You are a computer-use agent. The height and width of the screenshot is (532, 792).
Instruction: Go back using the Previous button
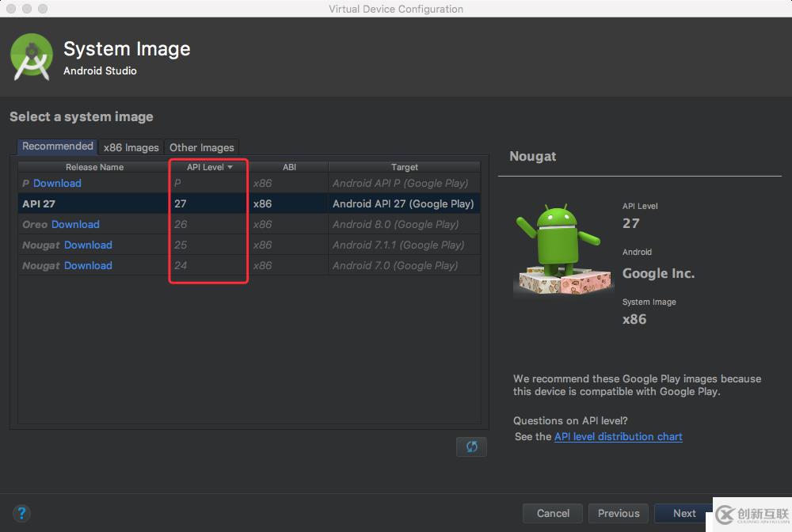(x=618, y=513)
